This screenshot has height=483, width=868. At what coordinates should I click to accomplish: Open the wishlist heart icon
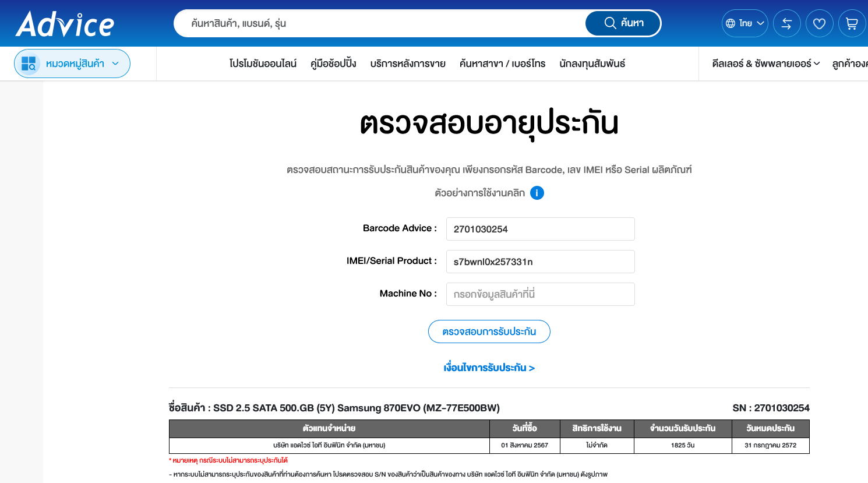click(819, 23)
